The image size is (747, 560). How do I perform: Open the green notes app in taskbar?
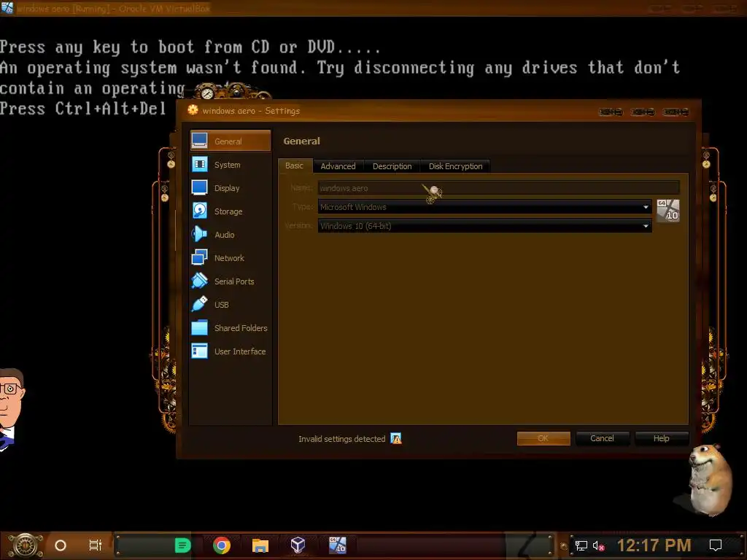click(x=182, y=545)
